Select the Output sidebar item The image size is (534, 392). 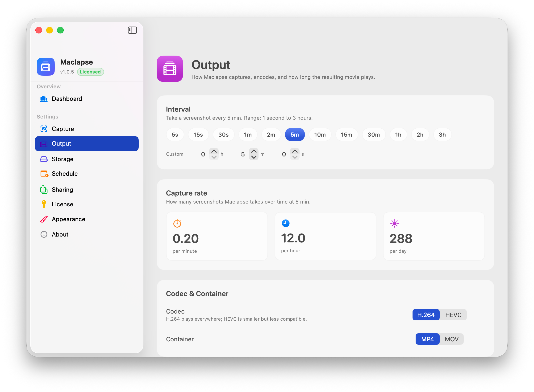pos(87,143)
